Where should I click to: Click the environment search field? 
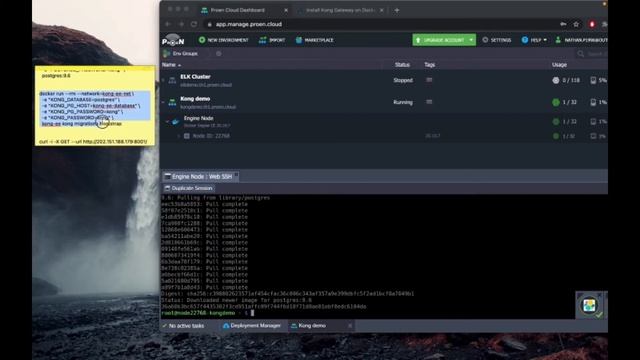tap(591, 54)
